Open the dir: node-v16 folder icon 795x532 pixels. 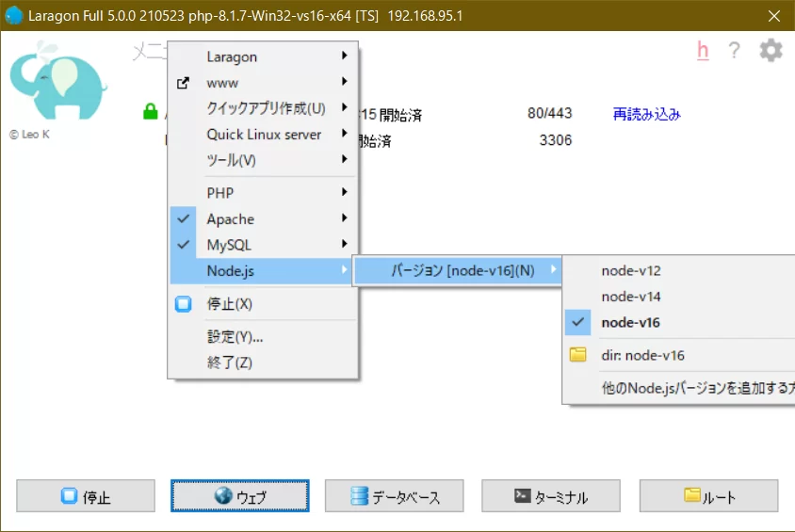[x=577, y=355]
